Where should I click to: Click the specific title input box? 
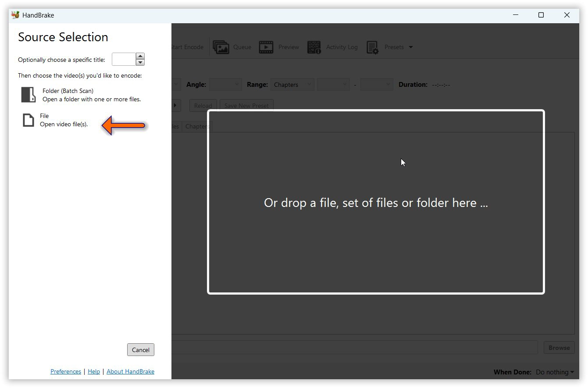124,59
